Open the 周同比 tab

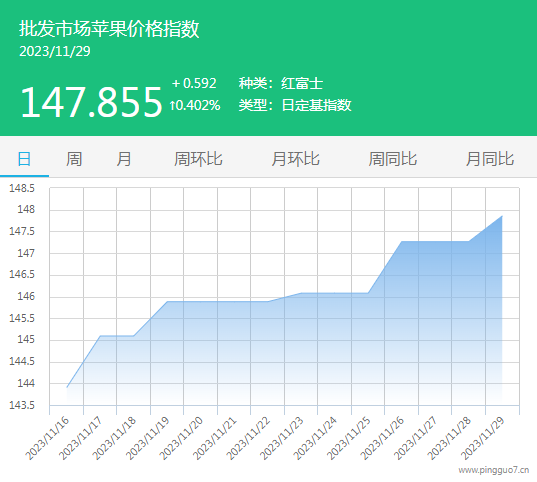click(392, 159)
